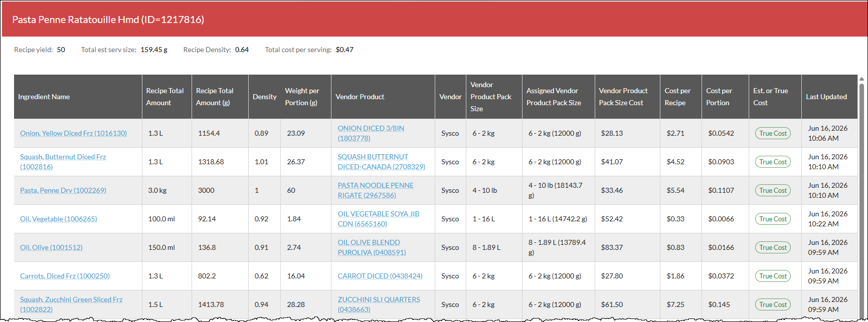Open Oil, Vegetable (1006265) ingredient link
Image resolution: width=868 pixels, height=322 pixels.
pyautogui.click(x=59, y=219)
